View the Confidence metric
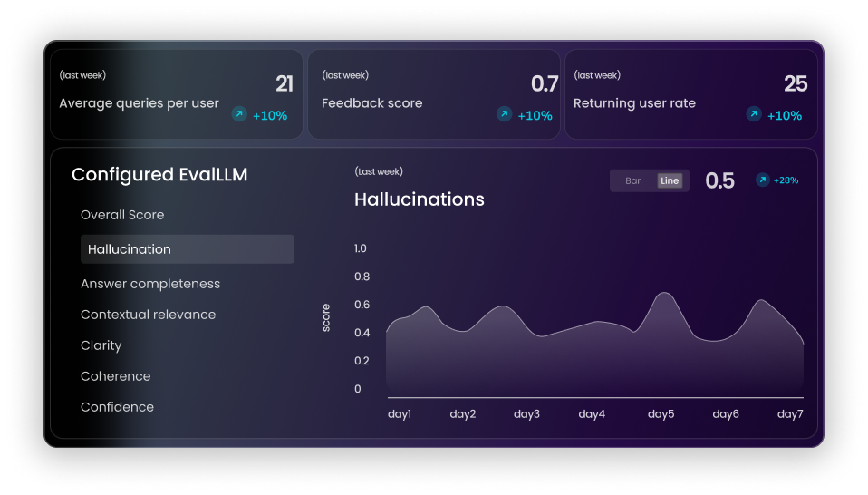 pos(117,407)
